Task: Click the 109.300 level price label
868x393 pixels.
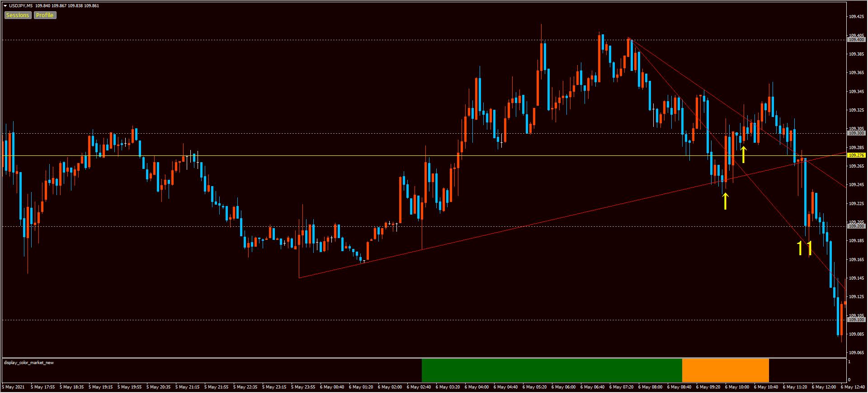Action: click(856, 133)
